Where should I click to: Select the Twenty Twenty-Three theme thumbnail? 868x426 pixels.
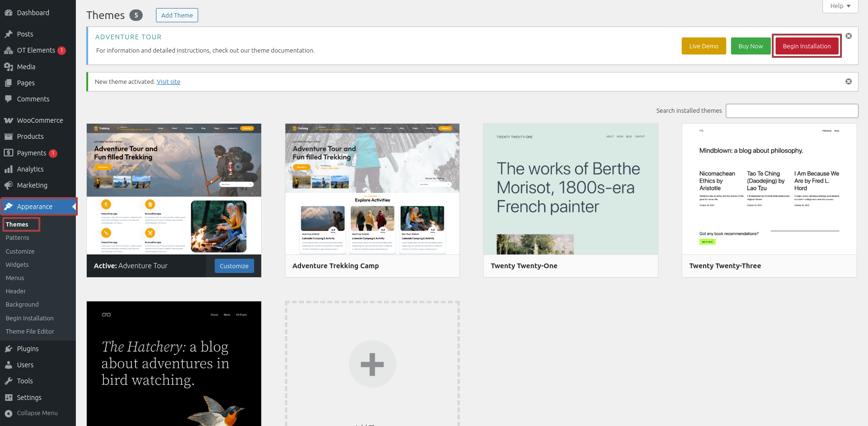pyautogui.click(x=769, y=189)
